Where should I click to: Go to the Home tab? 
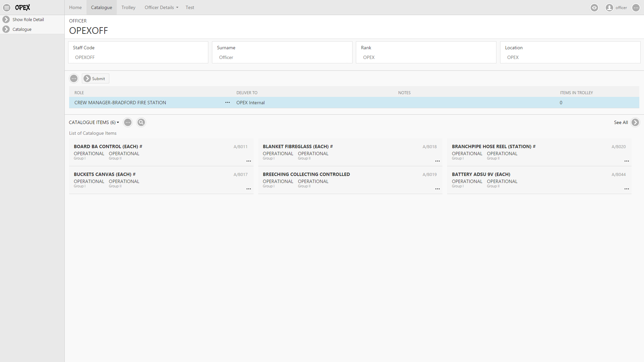(x=75, y=7)
